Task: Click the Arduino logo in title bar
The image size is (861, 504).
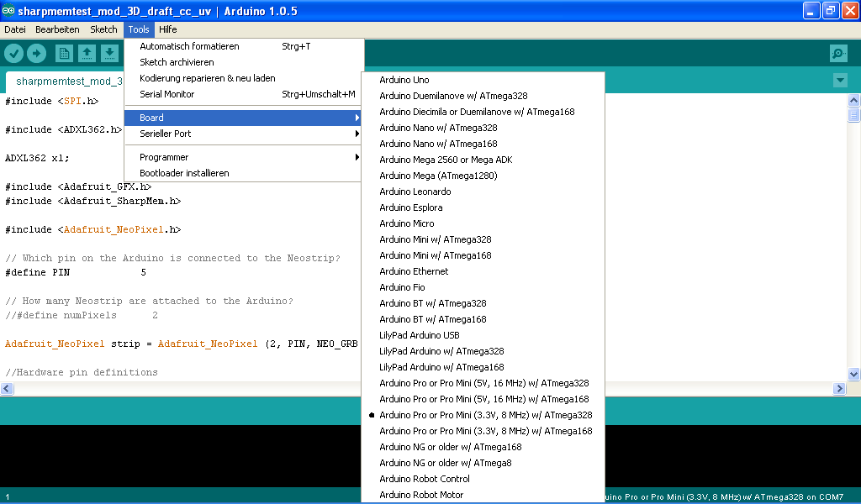Action: click(8, 11)
